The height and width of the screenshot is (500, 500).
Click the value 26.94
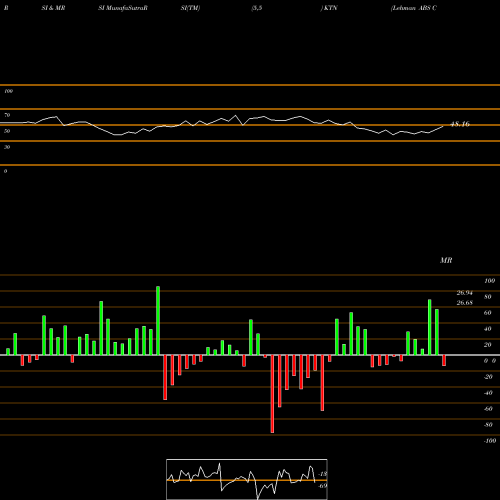(465, 293)
